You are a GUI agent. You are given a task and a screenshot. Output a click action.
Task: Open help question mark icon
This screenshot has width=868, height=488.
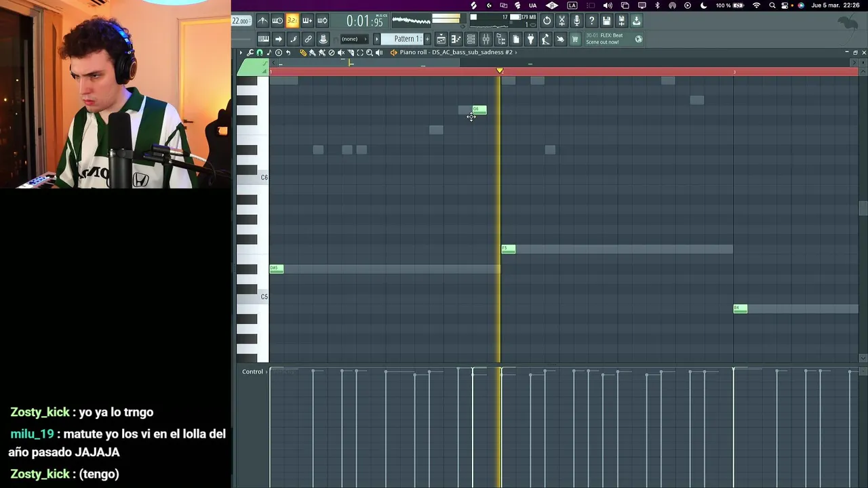[591, 20]
